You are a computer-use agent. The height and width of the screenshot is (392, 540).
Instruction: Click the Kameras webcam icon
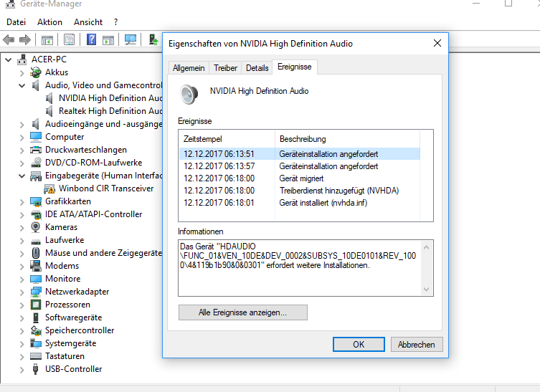(x=35, y=226)
